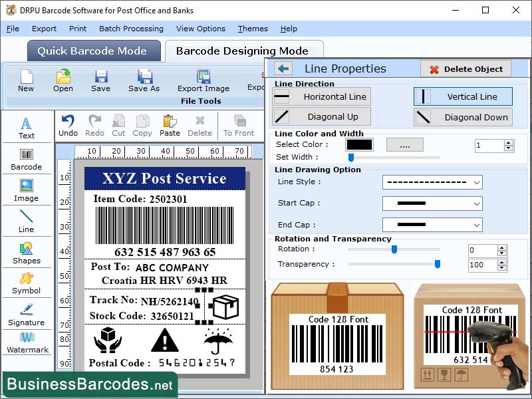Open the Help menu
Viewport: 532px width, 399px height.
[289, 29]
